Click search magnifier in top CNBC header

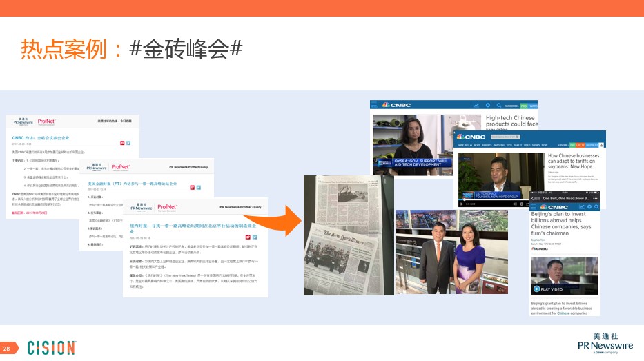[x=498, y=105]
